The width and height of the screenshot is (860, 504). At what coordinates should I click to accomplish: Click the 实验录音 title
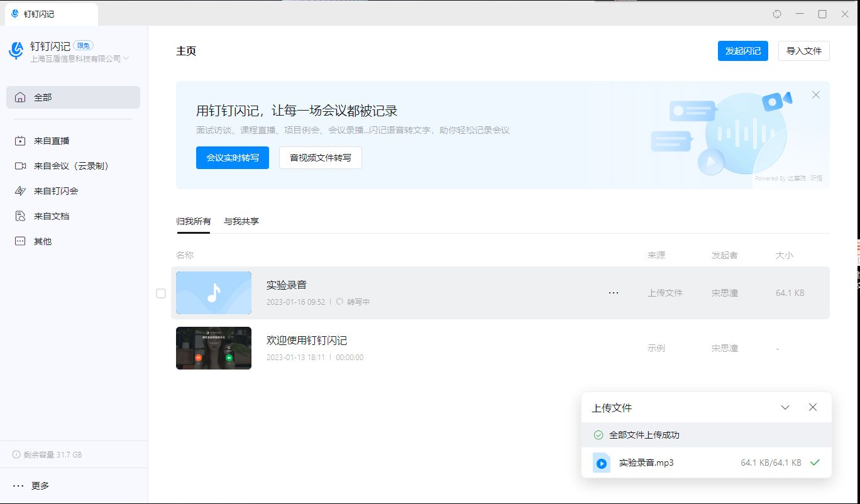tap(287, 285)
